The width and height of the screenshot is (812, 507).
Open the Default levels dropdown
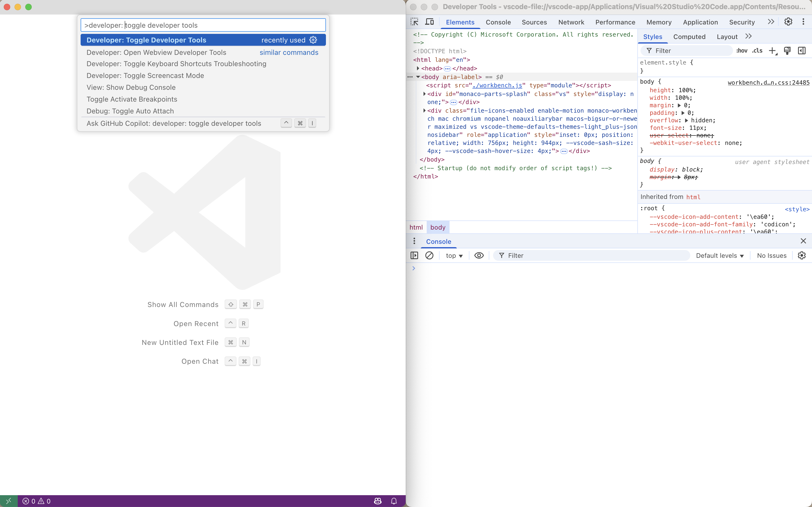click(x=720, y=255)
